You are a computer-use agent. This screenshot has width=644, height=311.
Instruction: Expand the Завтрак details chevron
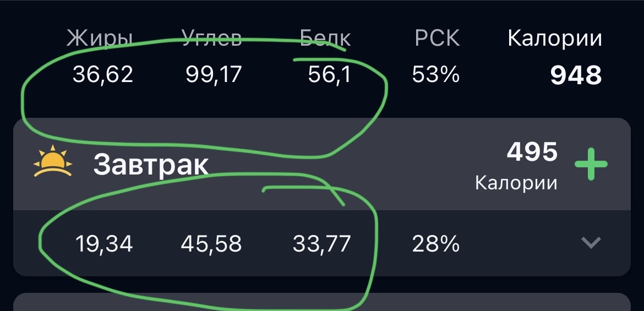[591, 243]
